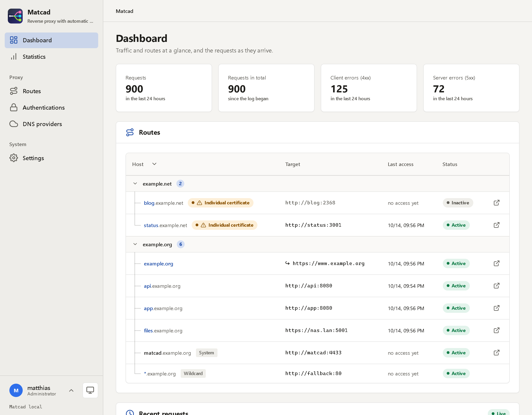Collapse the example.org route group
The image size is (532, 415).
[135, 244]
